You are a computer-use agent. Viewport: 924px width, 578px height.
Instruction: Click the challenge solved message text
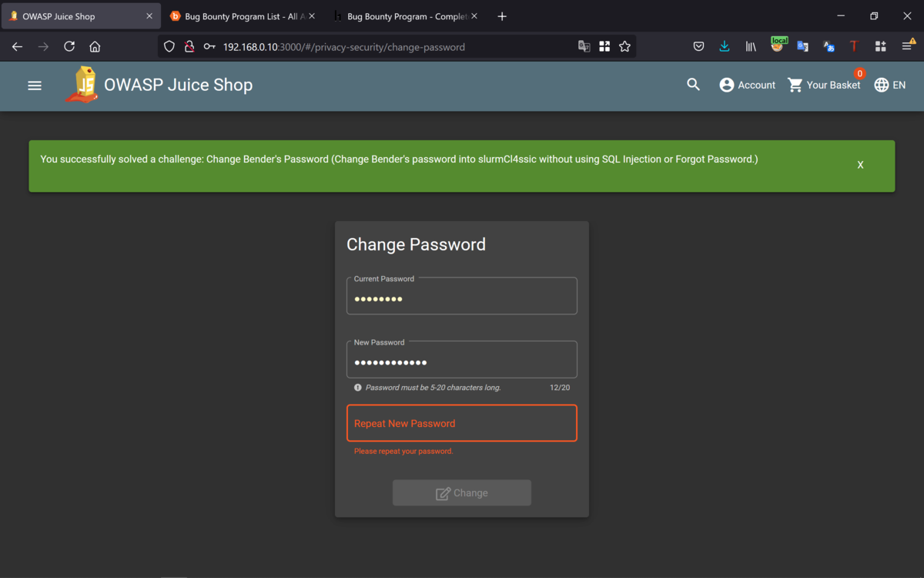pos(399,160)
